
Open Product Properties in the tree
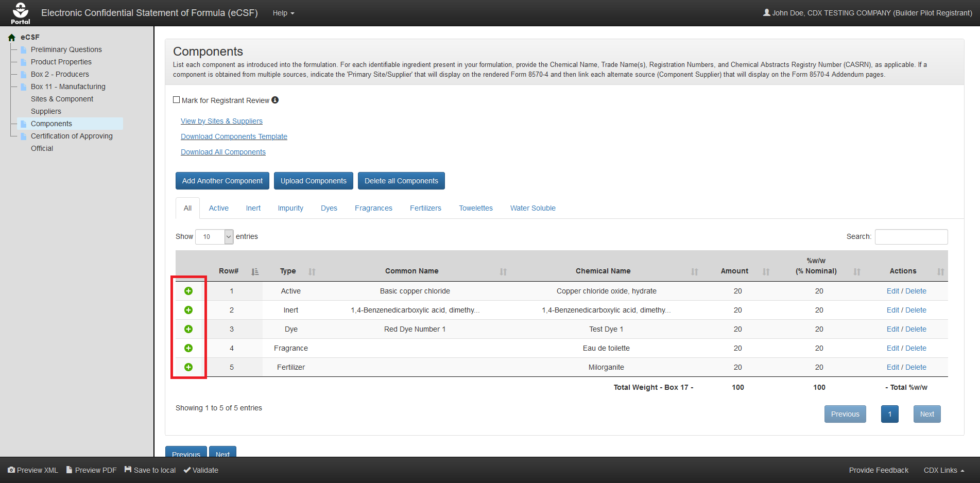tap(61, 62)
